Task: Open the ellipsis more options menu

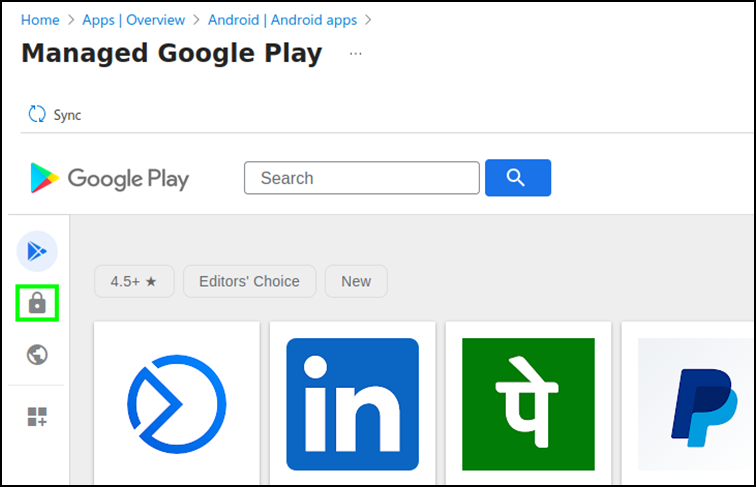Action: click(356, 54)
